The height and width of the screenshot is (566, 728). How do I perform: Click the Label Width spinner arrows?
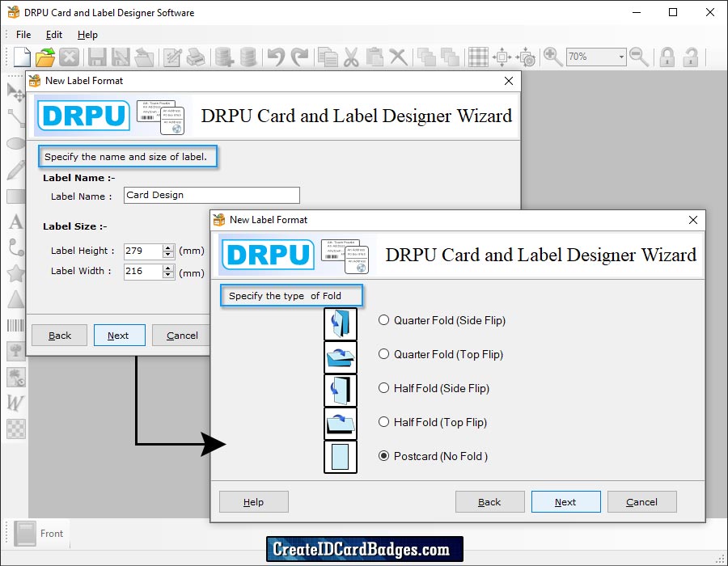pyautogui.click(x=168, y=272)
